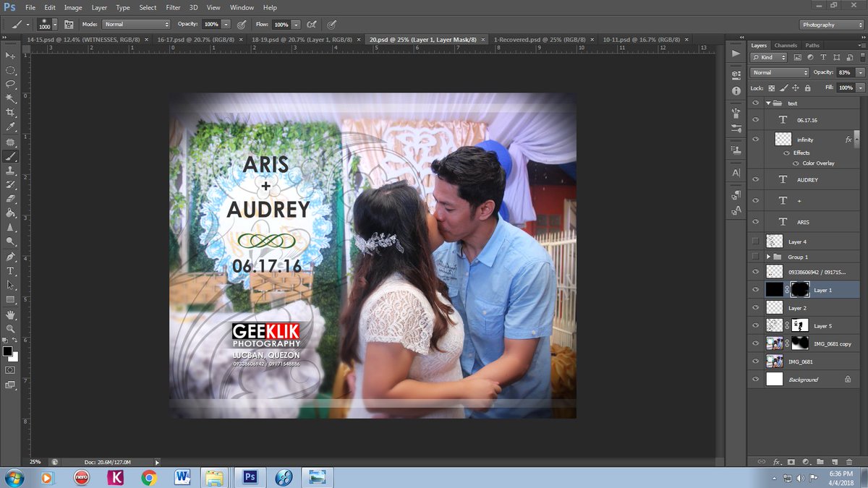The width and height of the screenshot is (868, 488).
Task: Select the Elliptical Marquee tool
Action: coord(10,70)
